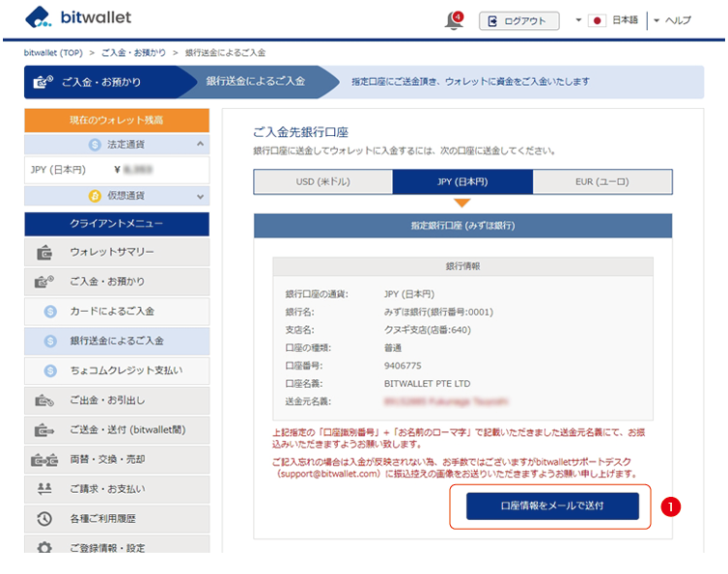Click the history clock icon beside 各種ご利用履歴
Image resolution: width=728 pixels, height=574 pixels.
[44, 519]
